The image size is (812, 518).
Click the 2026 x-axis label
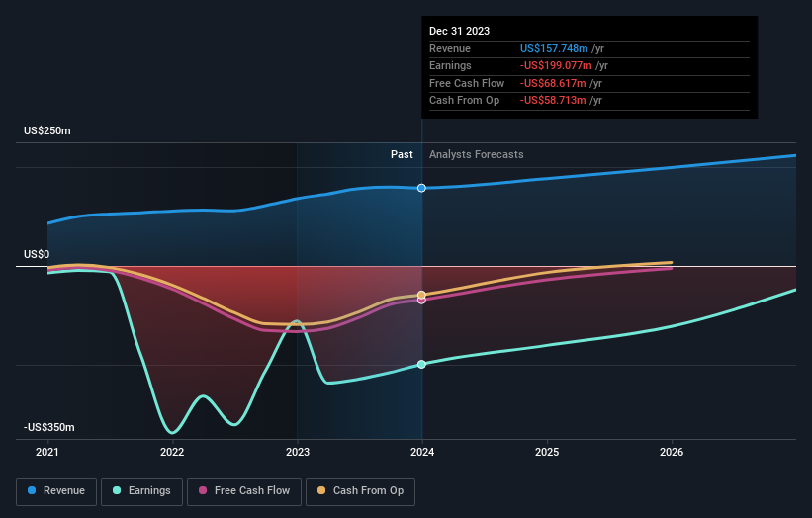[672, 452]
